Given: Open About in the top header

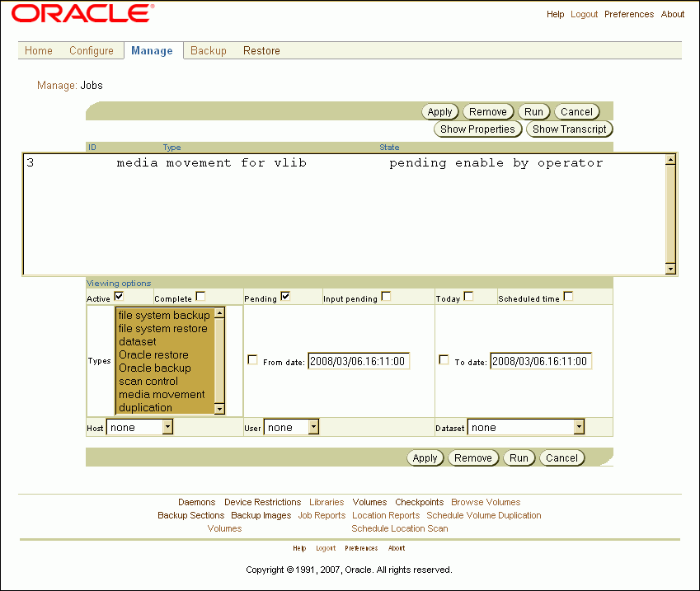Looking at the screenshot, I should (x=672, y=14).
